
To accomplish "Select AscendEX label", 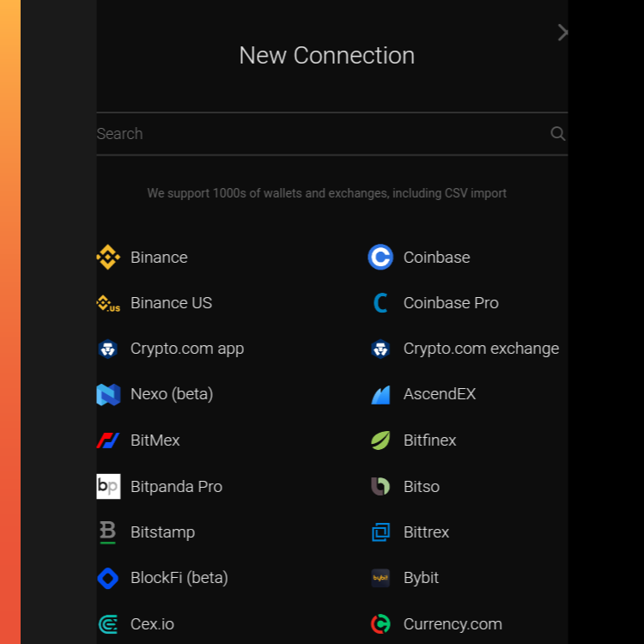I will point(440,394).
